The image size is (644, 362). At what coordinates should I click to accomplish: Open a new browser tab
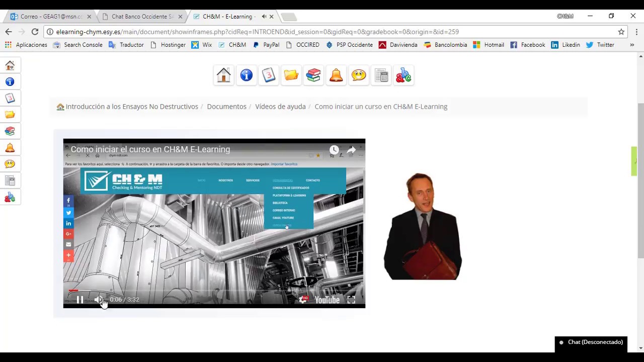(x=288, y=17)
